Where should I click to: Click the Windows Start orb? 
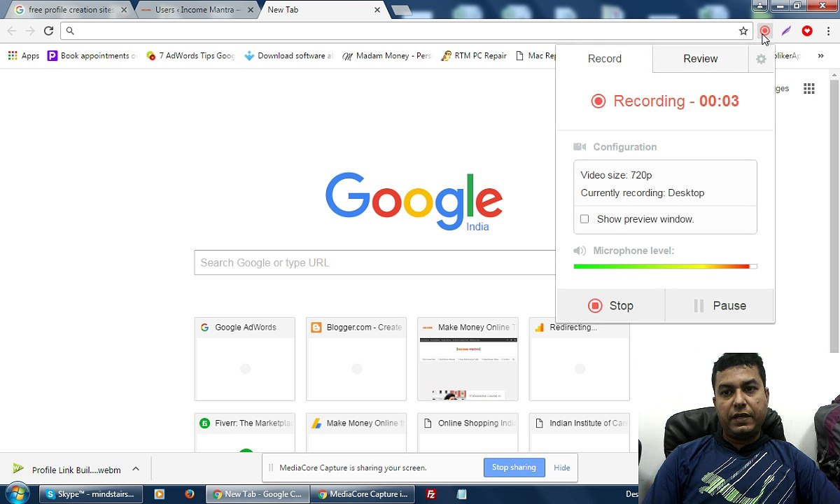click(x=16, y=493)
